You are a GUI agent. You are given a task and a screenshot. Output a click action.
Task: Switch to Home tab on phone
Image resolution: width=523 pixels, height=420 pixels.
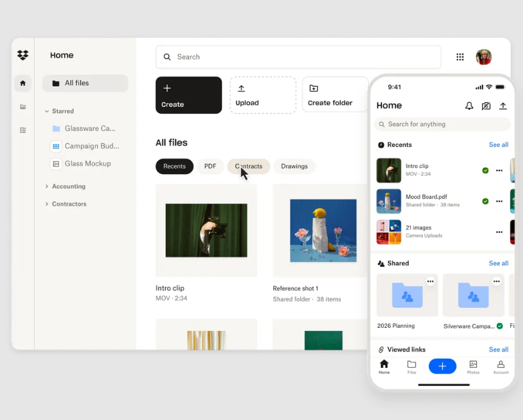click(x=384, y=367)
